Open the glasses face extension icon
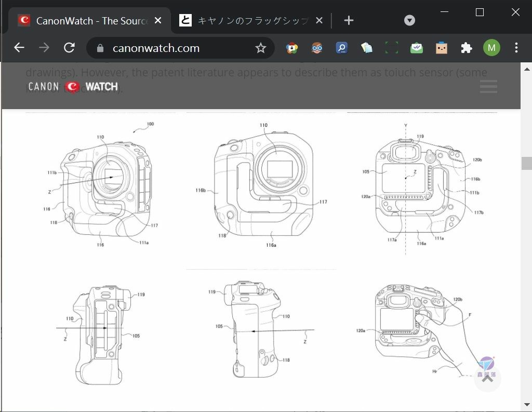Image resolution: width=532 pixels, height=412 pixels. tap(317, 48)
